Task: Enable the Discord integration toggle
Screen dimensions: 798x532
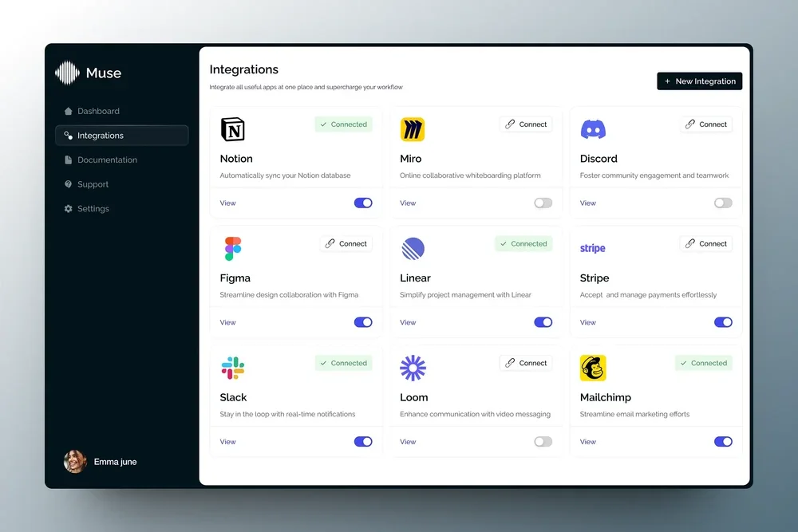Action: 723,203
